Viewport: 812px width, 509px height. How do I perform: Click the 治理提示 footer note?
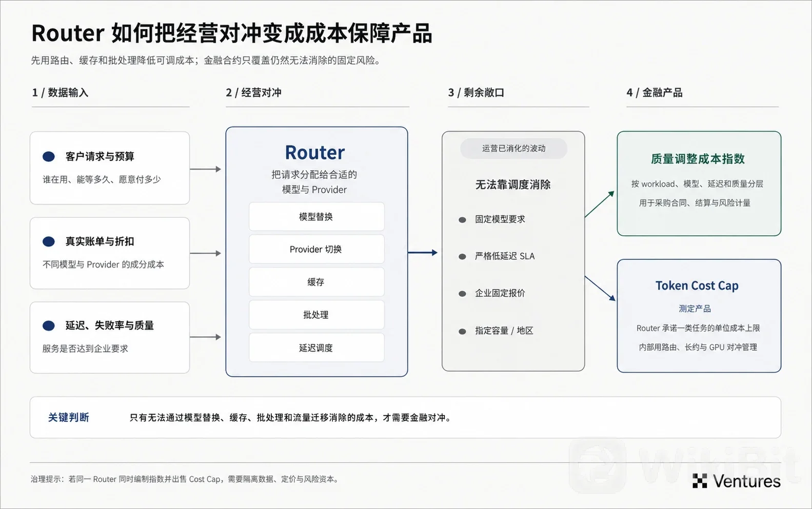(185, 479)
